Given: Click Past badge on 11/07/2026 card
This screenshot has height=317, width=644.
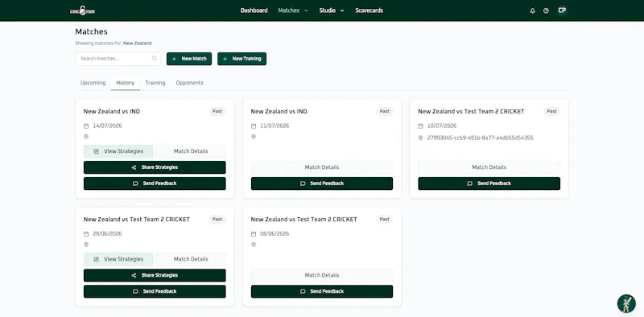Looking at the screenshot, I should [385, 111].
